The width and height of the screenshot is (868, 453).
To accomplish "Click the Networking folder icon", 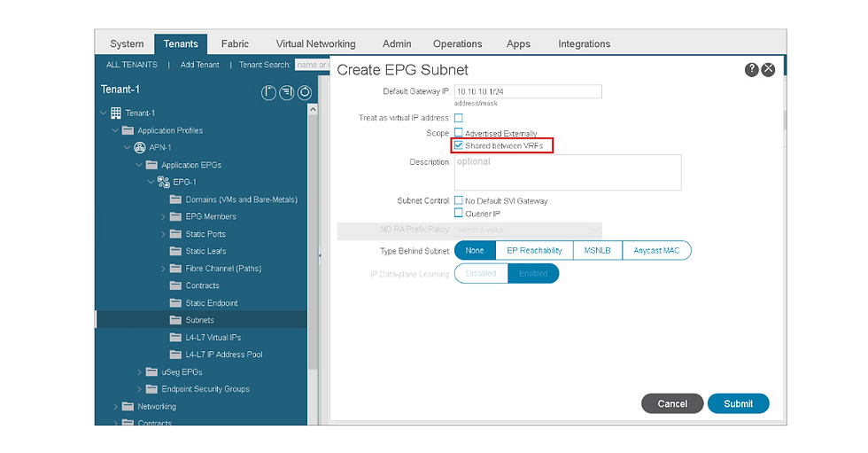I will (128, 407).
